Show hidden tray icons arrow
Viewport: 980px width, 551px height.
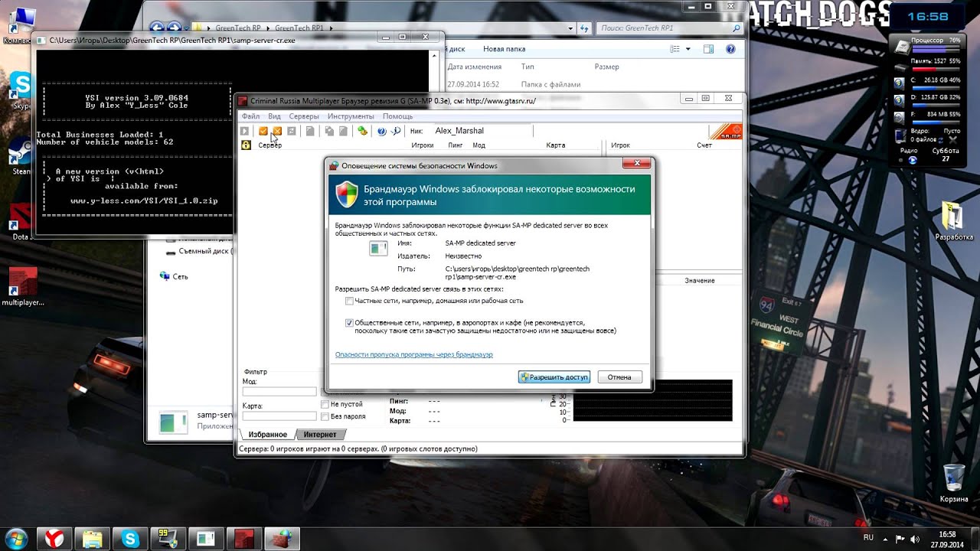(885, 539)
